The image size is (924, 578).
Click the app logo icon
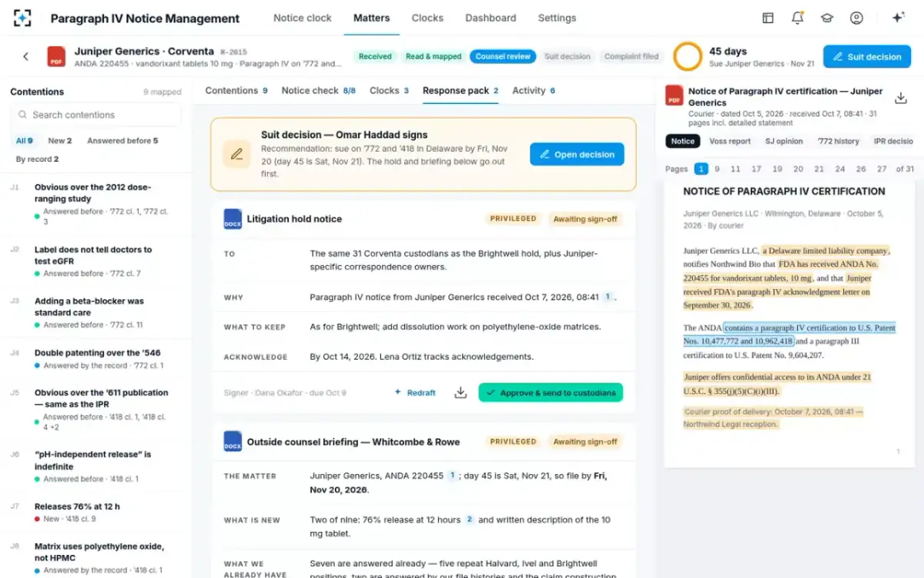point(23,18)
